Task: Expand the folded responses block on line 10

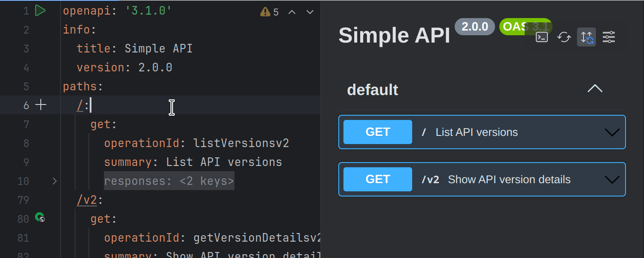Action: [x=55, y=181]
